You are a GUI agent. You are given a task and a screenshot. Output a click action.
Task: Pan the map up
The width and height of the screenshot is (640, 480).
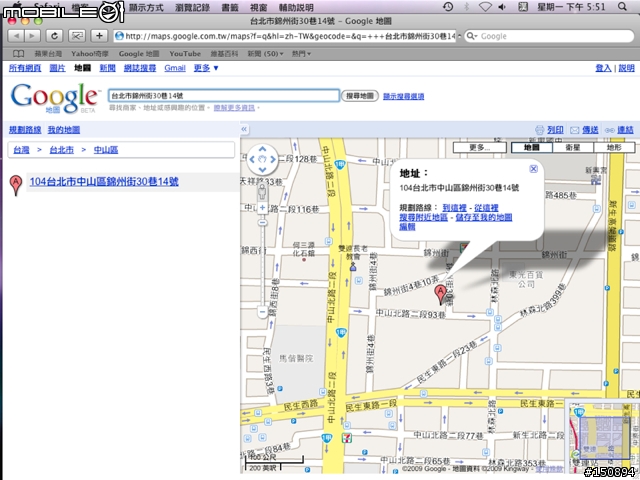point(262,149)
